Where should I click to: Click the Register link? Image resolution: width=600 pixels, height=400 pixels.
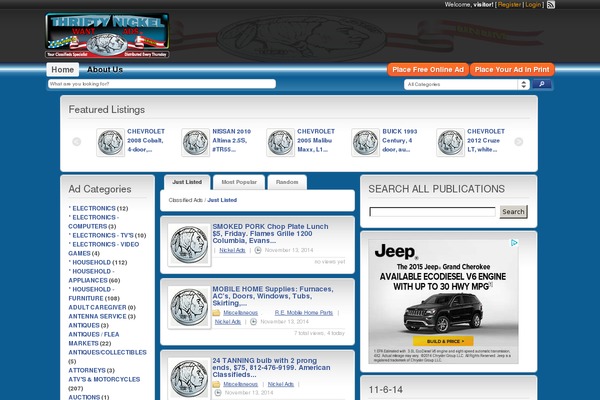tap(509, 5)
